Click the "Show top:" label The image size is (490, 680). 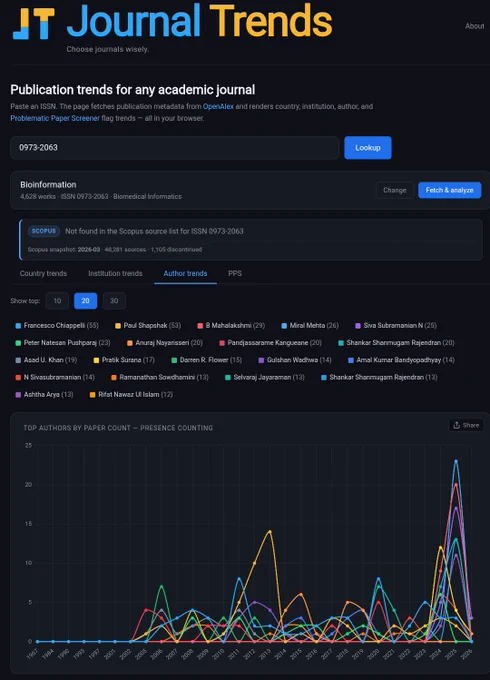[25, 301]
